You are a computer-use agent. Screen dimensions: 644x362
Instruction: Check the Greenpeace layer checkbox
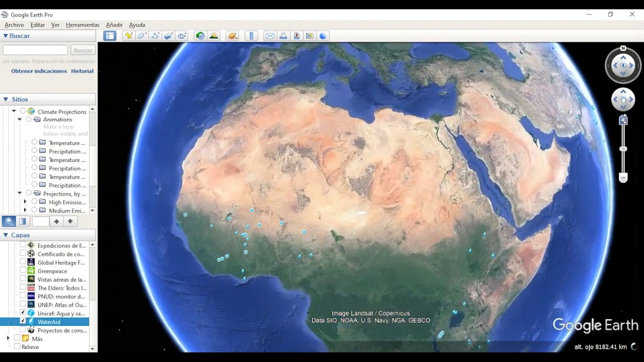pyautogui.click(x=23, y=271)
